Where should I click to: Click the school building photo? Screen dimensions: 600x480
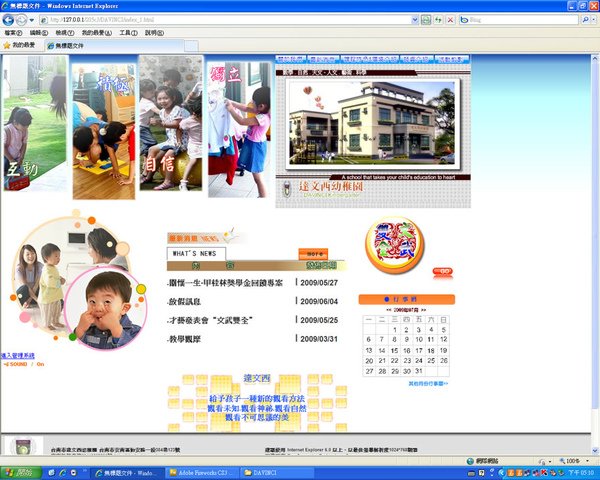point(372,123)
